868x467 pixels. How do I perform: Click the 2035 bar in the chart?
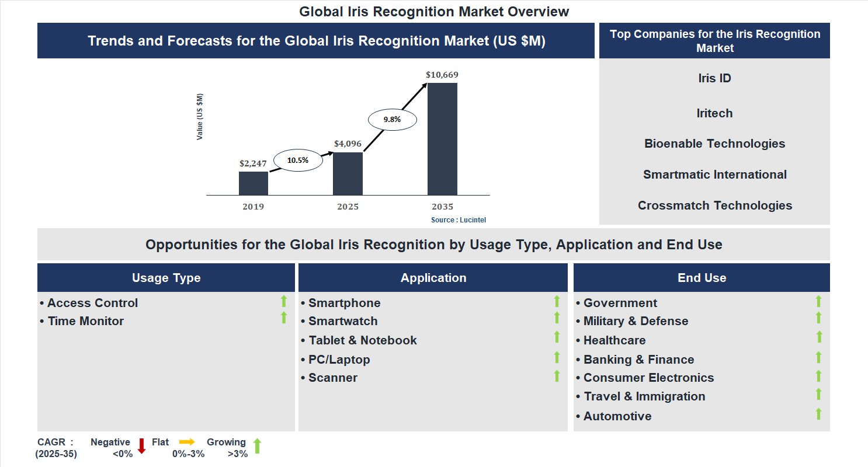pos(443,137)
